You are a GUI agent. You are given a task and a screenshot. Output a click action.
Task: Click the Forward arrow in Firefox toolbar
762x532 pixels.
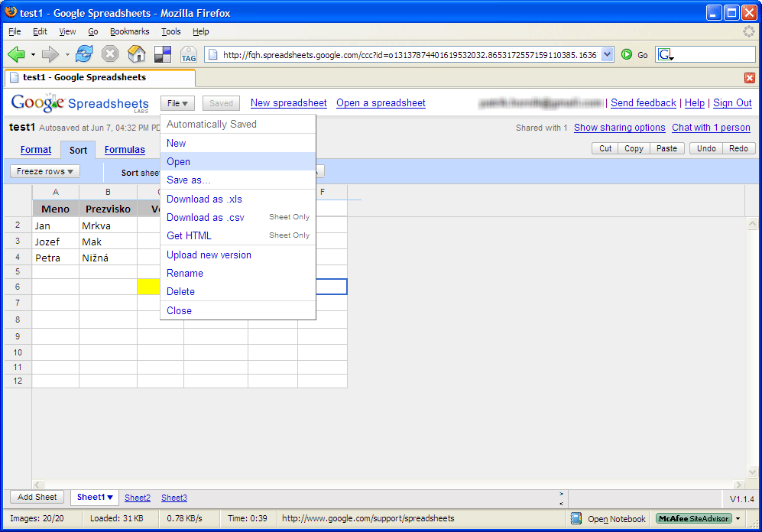(x=50, y=54)
